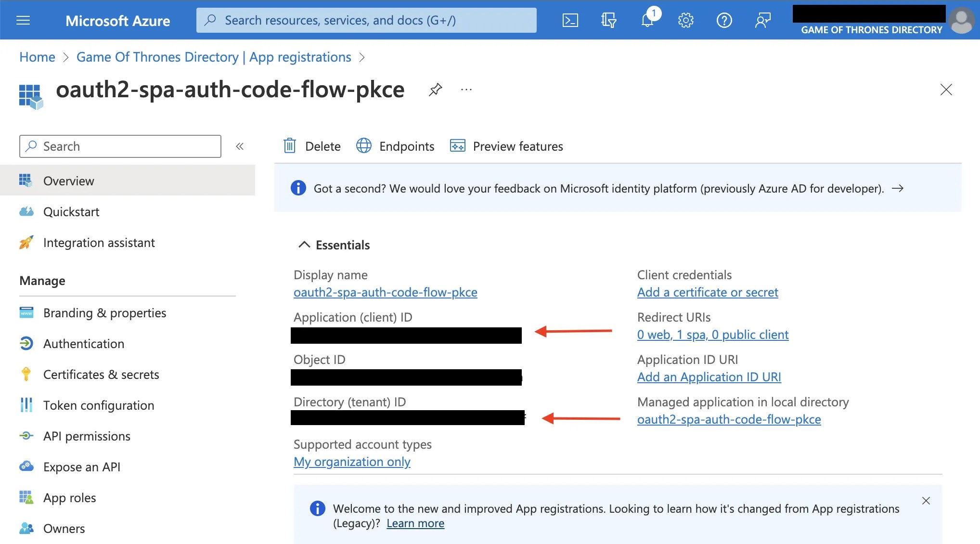980x544 pixels.
Task: Click the Delete button in the toolbar
Action: [312, 146]
